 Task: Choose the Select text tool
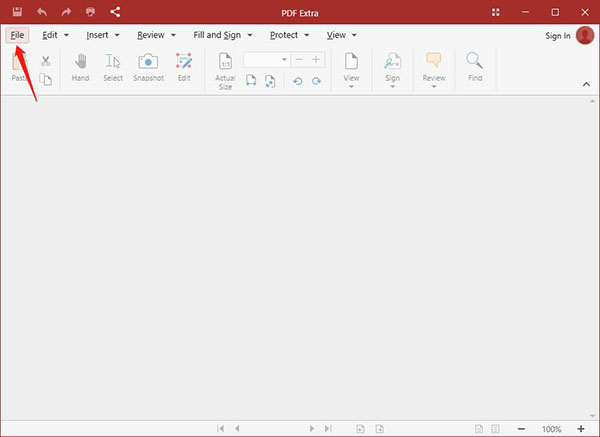click(x=113, y=67)
